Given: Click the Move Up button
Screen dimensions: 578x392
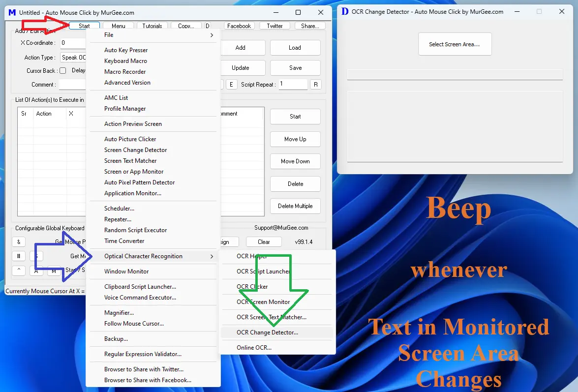Looking at the screenshot, I should (x=295, y=139).
